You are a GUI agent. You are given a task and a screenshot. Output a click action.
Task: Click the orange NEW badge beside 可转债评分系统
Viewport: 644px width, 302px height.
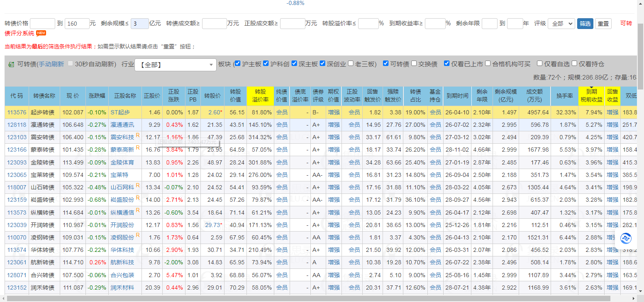pyautogui.click(x=41, y=33)
